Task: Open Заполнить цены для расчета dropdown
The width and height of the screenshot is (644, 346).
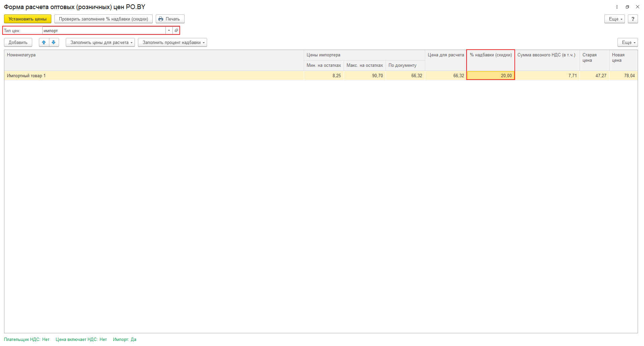Action: click(100, 43)
